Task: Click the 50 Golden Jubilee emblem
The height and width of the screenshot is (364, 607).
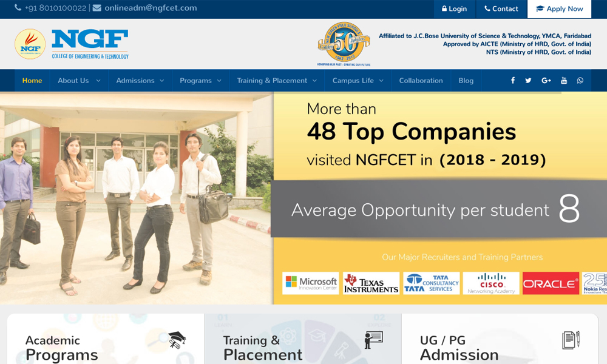Action: click(344, 44)
